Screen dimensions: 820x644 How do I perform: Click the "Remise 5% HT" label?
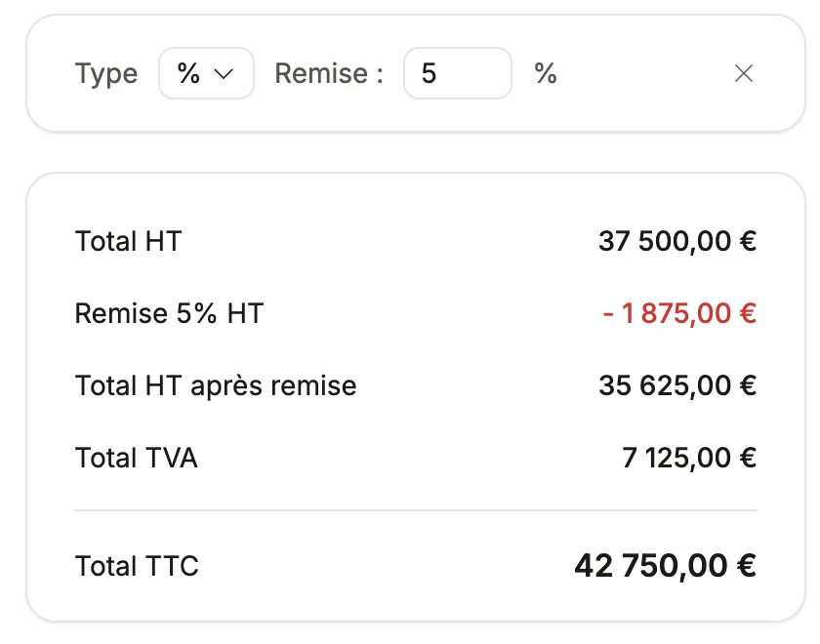click(x=169, y=313)
